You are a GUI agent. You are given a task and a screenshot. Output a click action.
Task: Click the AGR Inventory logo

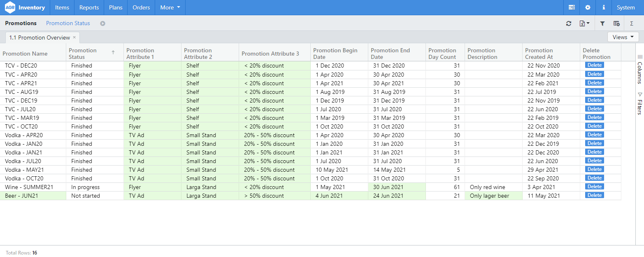[25, 7]
